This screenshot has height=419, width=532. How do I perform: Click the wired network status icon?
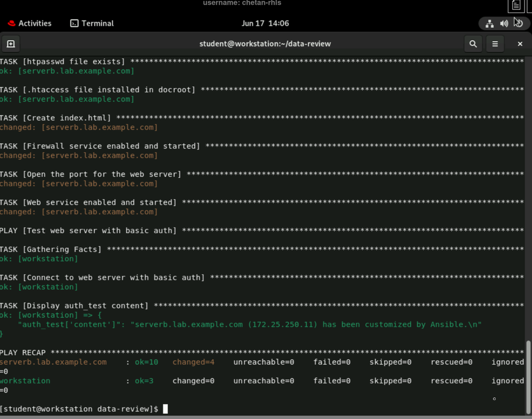tap(489, 23)
